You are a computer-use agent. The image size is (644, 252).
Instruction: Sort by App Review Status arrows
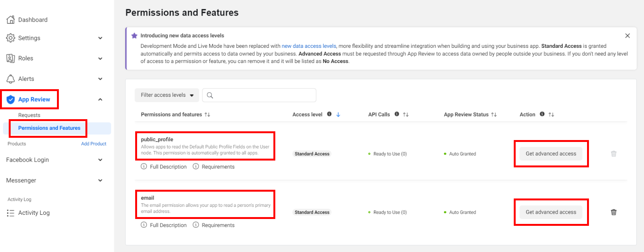(494, 115)
